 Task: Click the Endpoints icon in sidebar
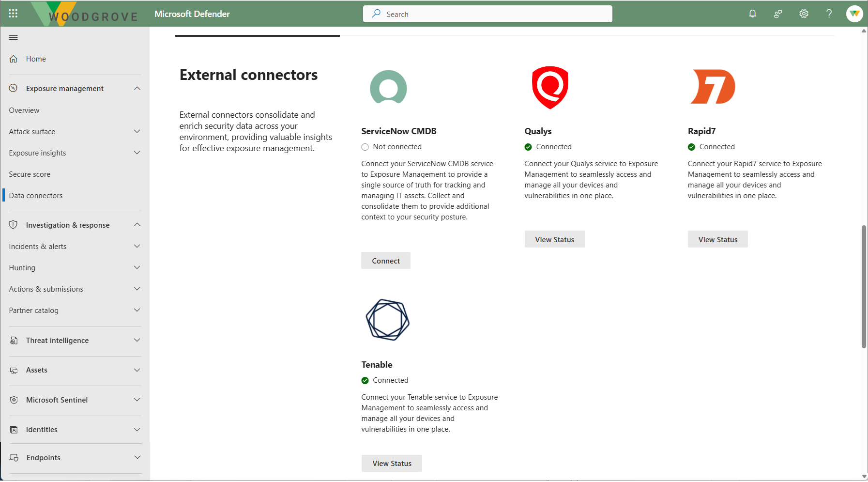(14, 458)
